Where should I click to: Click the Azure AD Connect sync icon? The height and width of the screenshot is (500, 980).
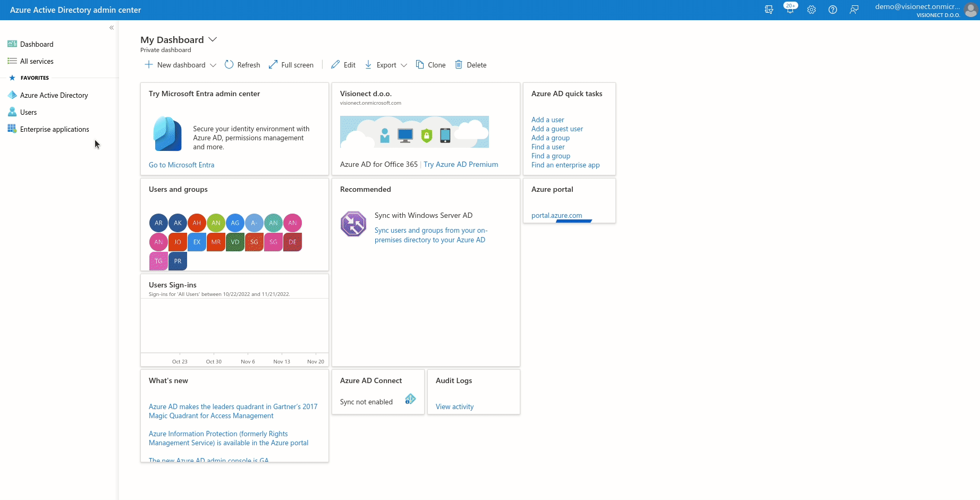(x=410, y=399)
